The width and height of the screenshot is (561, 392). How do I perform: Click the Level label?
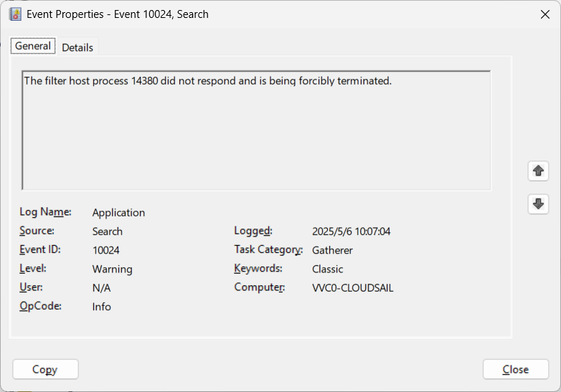(x=33, y=268)
